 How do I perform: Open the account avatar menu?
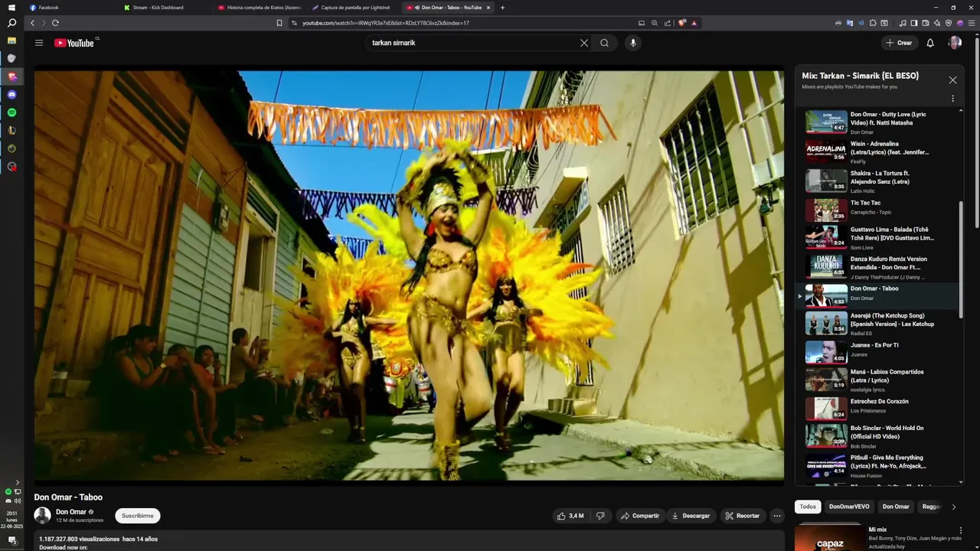955,43
